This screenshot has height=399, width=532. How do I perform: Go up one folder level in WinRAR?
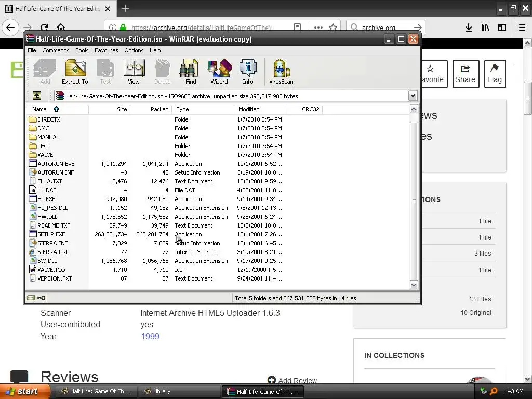coord(37,96)
